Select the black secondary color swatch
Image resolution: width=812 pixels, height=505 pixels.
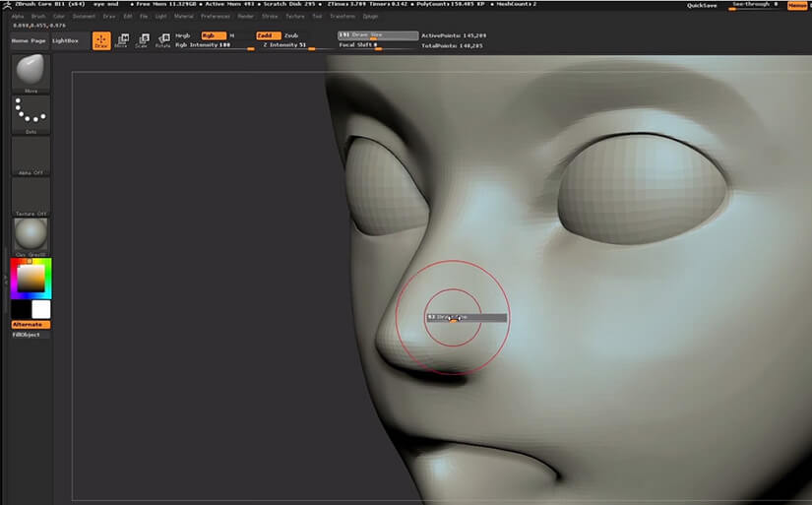click(21, 310)
